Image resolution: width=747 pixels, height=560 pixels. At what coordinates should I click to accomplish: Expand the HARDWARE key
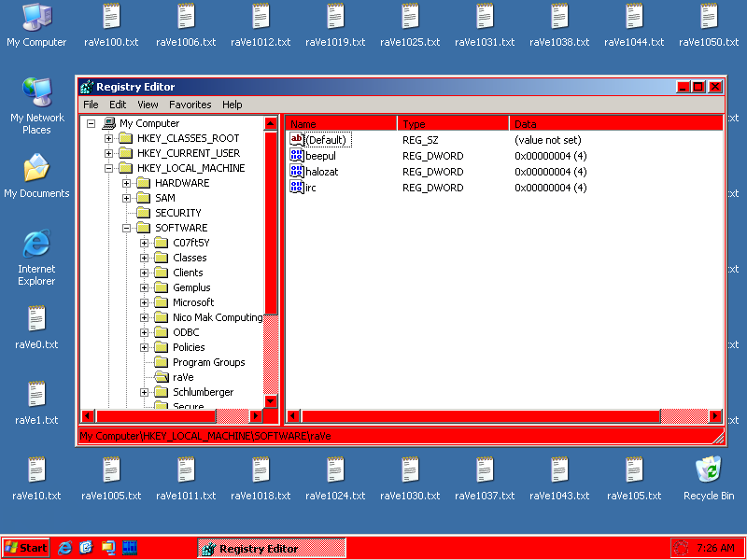tap(126, 183)
